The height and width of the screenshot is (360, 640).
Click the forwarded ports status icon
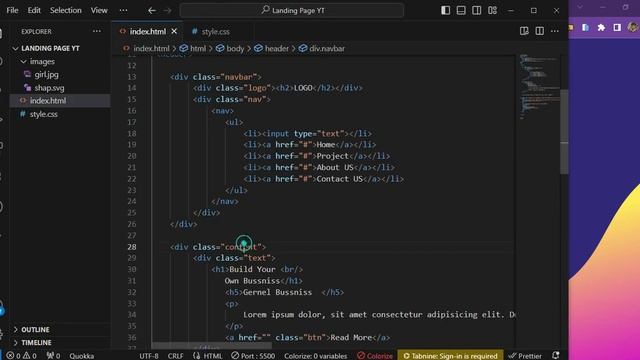[x=53, y=356]
